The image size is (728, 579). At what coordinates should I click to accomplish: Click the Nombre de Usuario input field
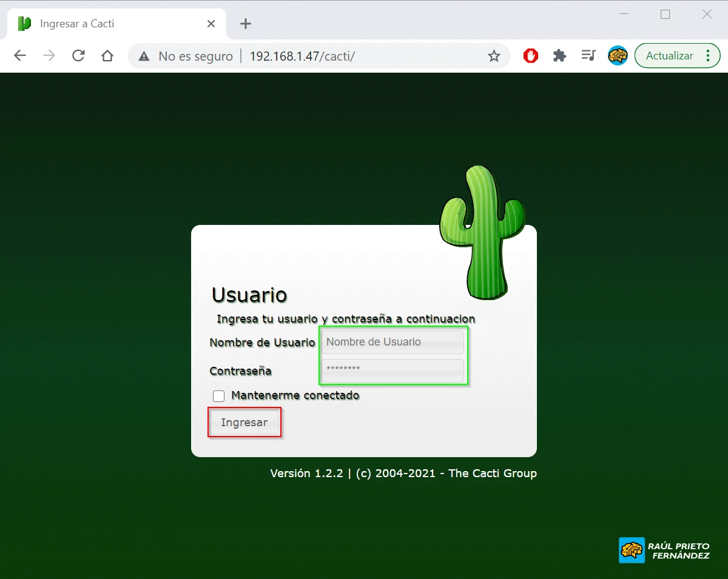(392, 342)
